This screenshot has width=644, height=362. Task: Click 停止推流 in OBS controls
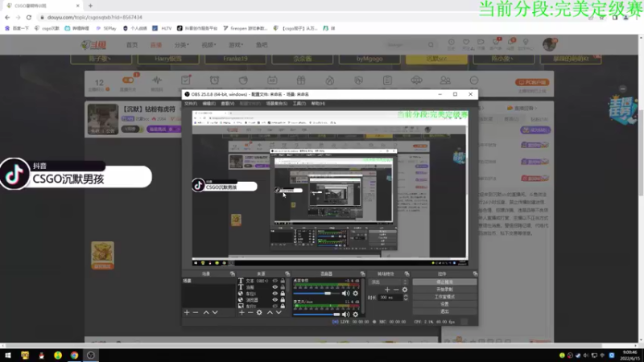(444, 282)
